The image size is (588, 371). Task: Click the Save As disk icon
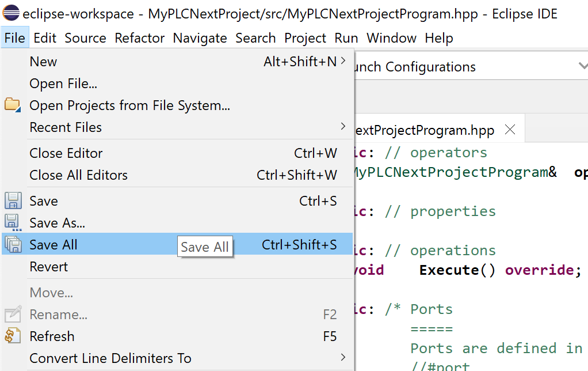[13, 222]
